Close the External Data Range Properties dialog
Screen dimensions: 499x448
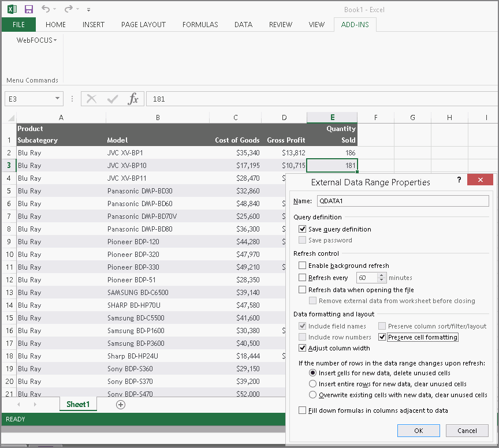pos(480,180)
